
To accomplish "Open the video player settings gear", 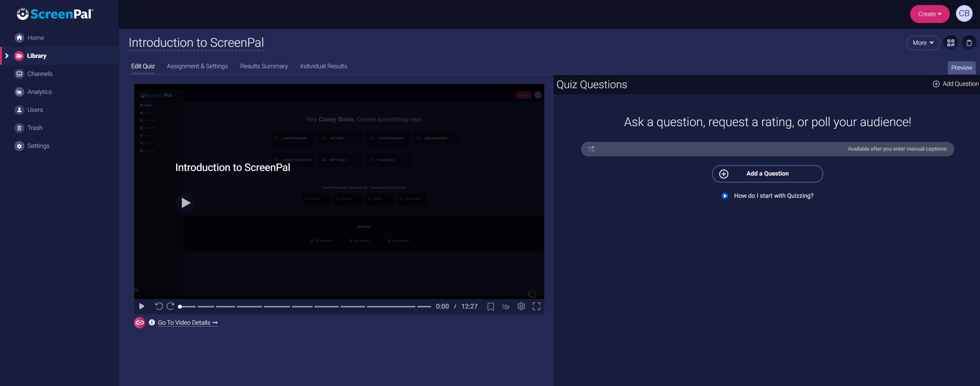I will [521, 306].
